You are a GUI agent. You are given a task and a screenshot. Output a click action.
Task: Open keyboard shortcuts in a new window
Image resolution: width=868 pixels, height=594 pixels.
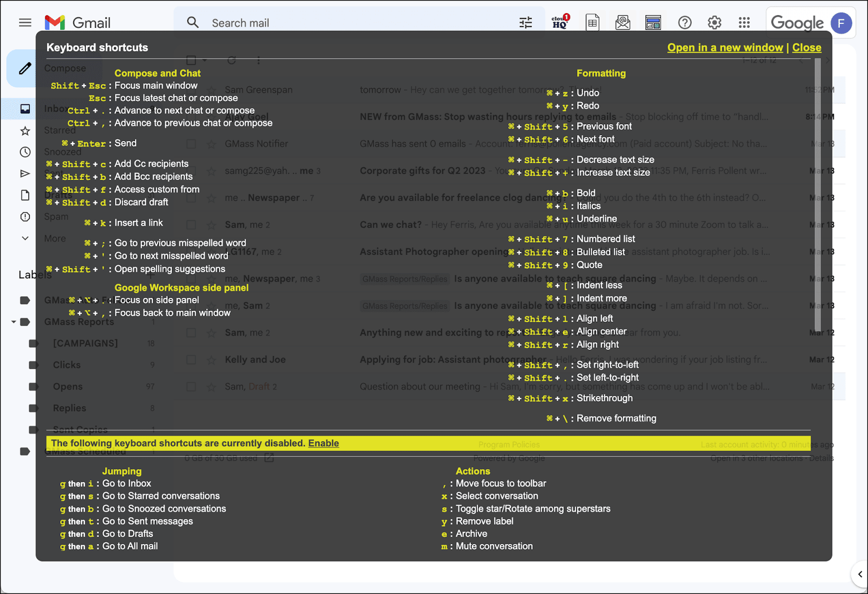725,48
